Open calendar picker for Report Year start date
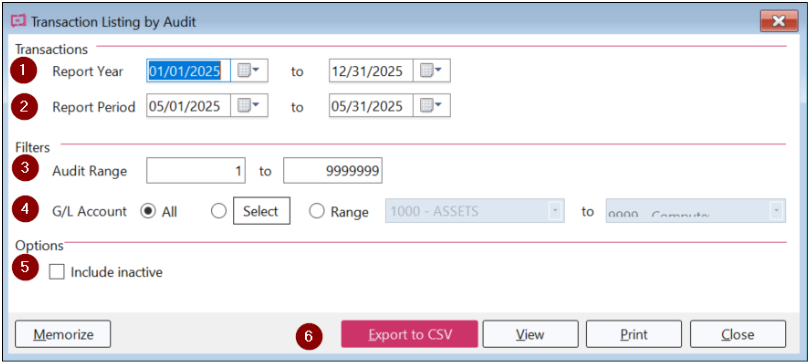 tap(248, 71)
